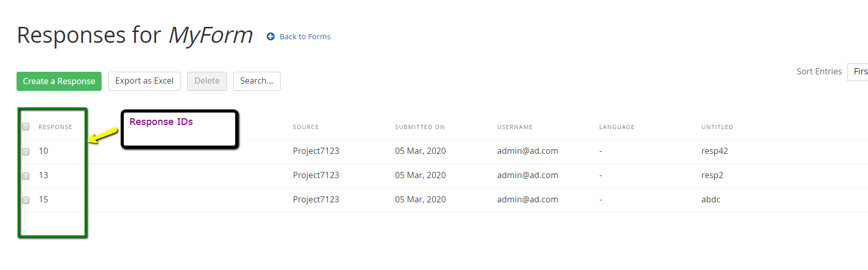The width and height of the screenshot is (868, 270).
Task: Click Project7123 in the response 15 row
Action: click(x=316, y=199)
